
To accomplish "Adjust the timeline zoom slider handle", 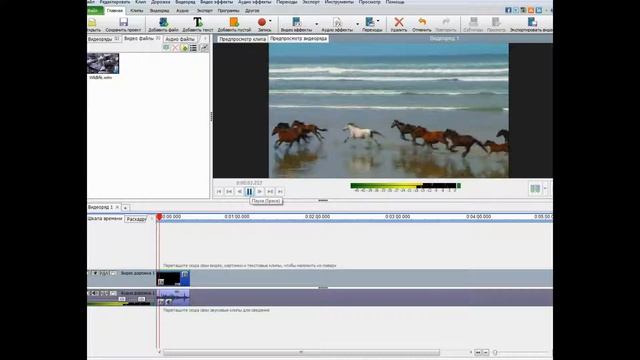I will pos(495,352).
